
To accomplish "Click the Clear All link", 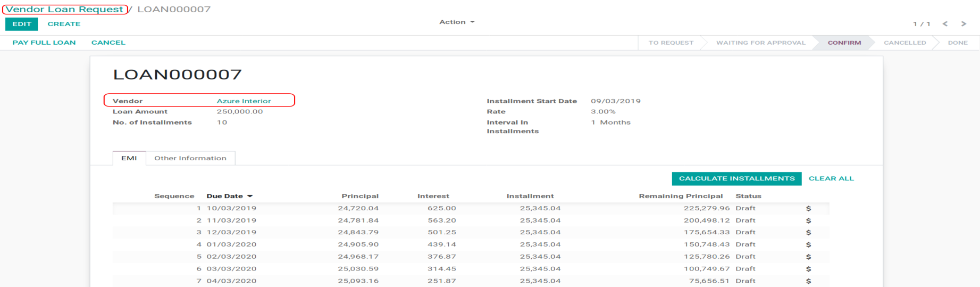I will pos(831,178).
